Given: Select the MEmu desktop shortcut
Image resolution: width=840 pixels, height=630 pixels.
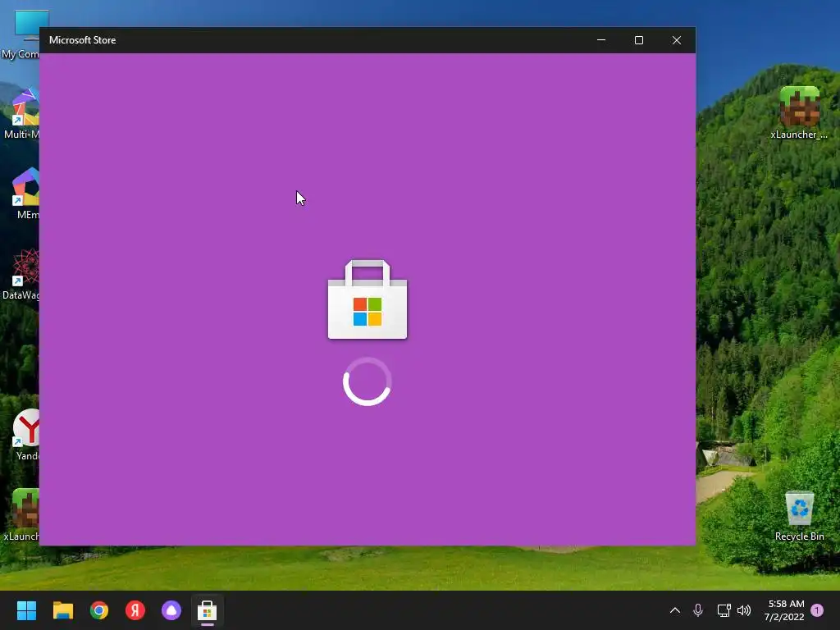Looking at the screenshot, I should [x=25, y=194].
